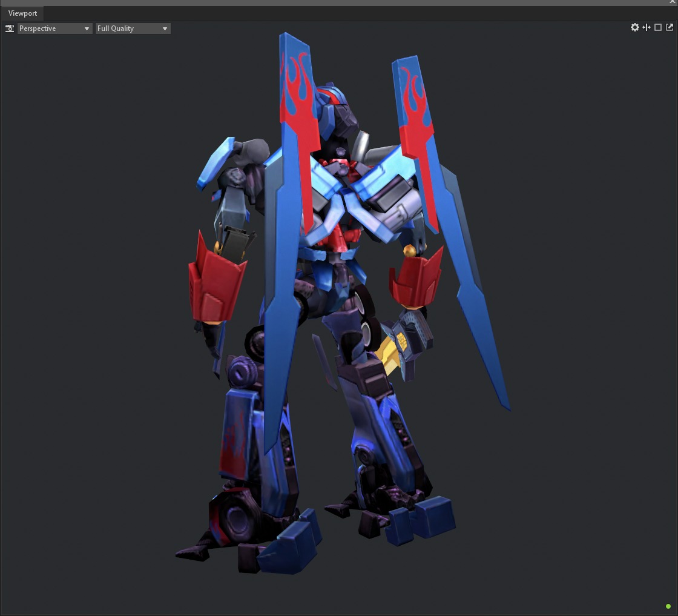The height and width of the screenshot is (616, 678).
Task: Open viewport settings gear icon
Action: click(x=635, y=28)
